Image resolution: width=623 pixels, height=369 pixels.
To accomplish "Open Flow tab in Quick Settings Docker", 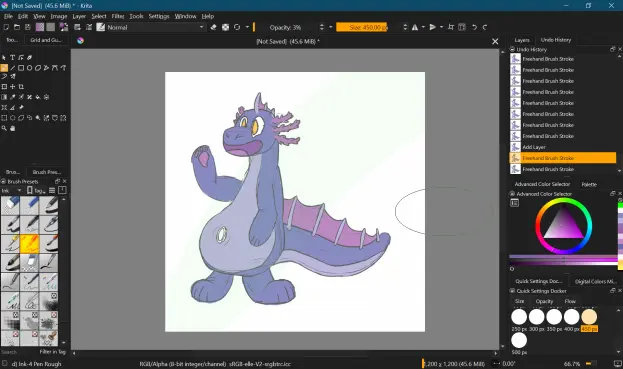I will click(570, 301).
